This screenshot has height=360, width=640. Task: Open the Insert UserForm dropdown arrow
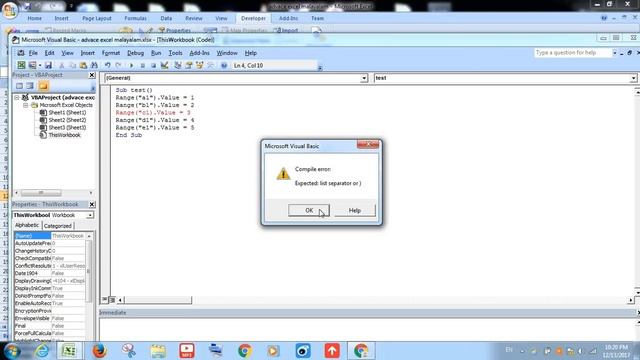(40, 65)
